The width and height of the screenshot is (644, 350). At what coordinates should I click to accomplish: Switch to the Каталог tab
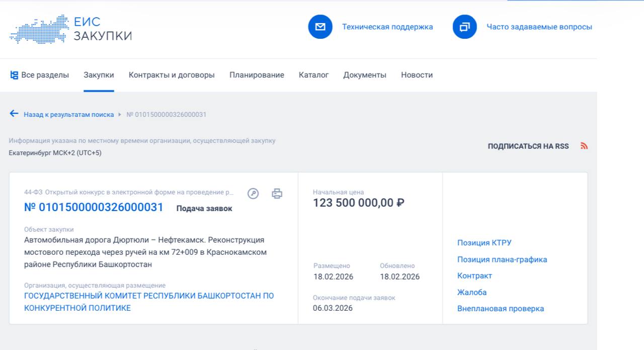[x=313, y=75]
